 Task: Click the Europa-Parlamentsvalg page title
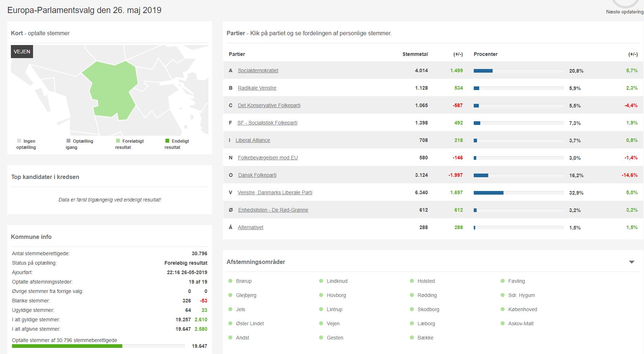[x=84, y=10]
